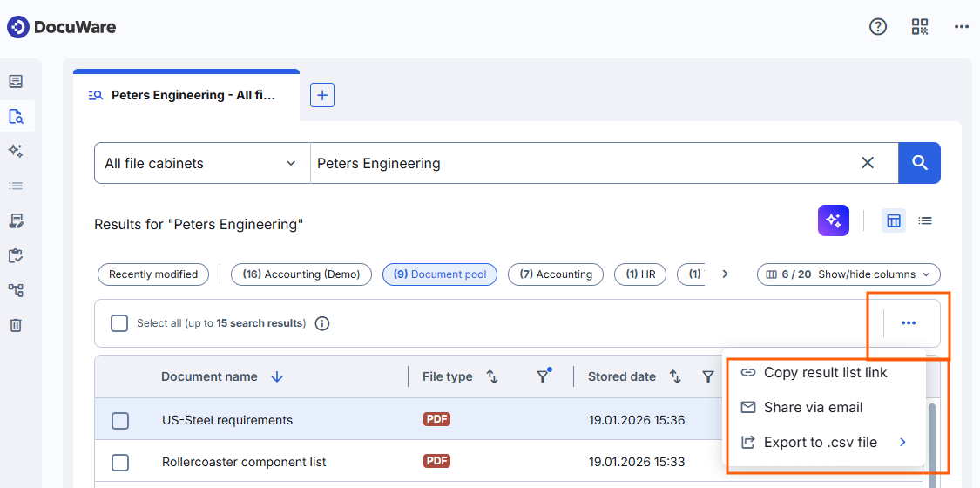Expand the Show/hide columns dropdown
The height and width of the screenshot is (488, 980).
(848, 274)
